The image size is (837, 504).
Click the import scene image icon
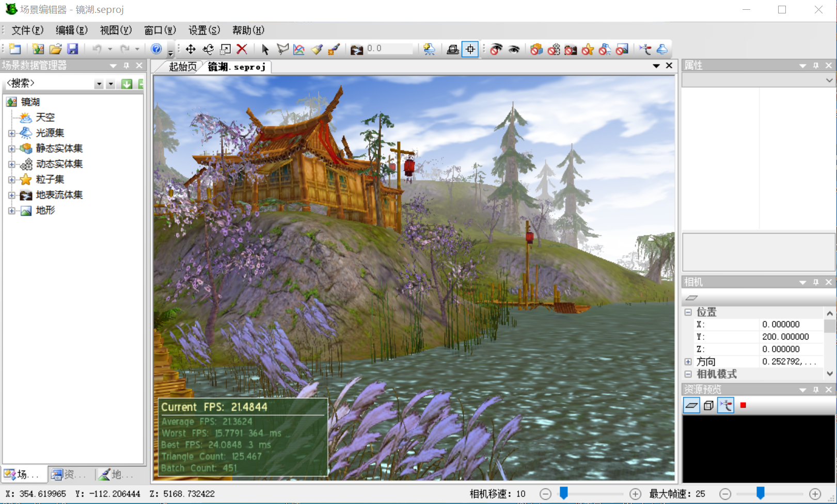38,49
